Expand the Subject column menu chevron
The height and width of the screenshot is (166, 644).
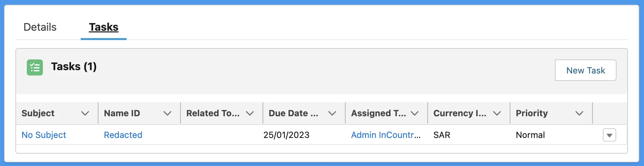(x=85, y=114)
